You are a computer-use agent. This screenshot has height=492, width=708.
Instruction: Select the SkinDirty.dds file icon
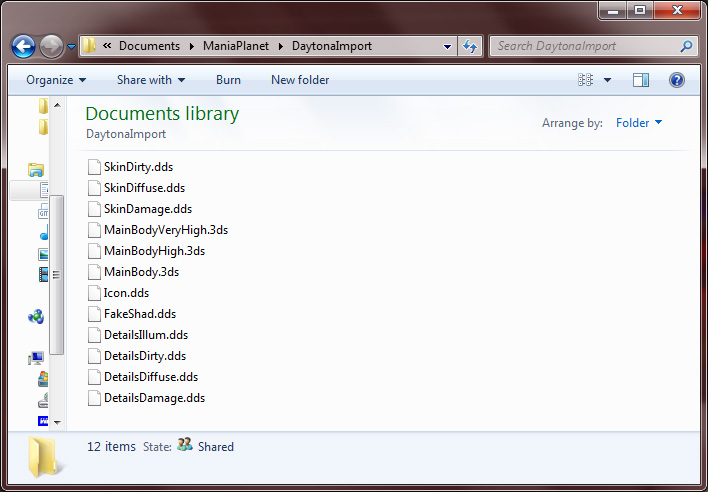tap(94, 167)
